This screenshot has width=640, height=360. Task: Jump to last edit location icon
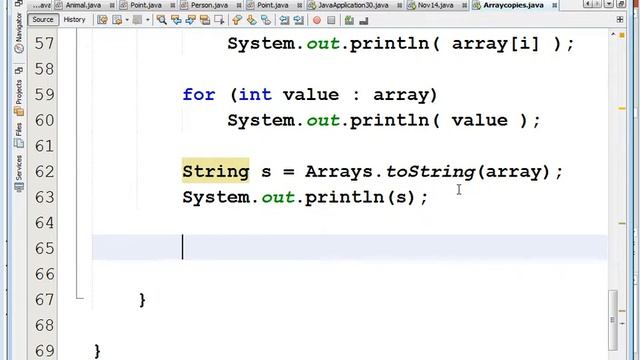point(102,20)
